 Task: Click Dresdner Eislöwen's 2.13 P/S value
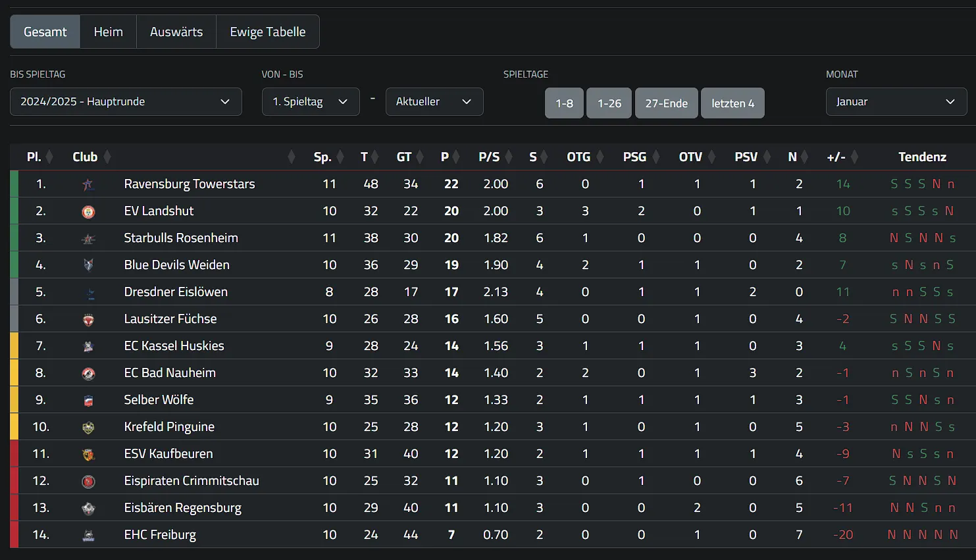[496, 292]
